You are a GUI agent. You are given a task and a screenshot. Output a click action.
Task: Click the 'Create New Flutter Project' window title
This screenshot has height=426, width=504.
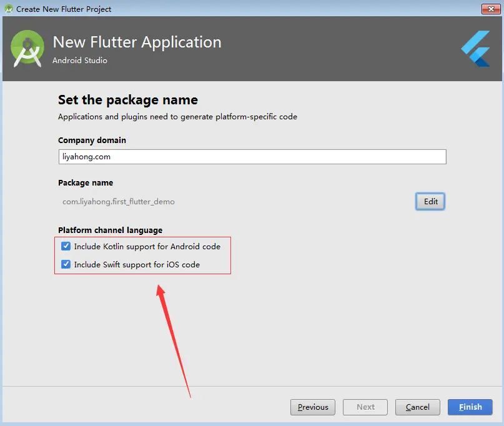point(64,9)
